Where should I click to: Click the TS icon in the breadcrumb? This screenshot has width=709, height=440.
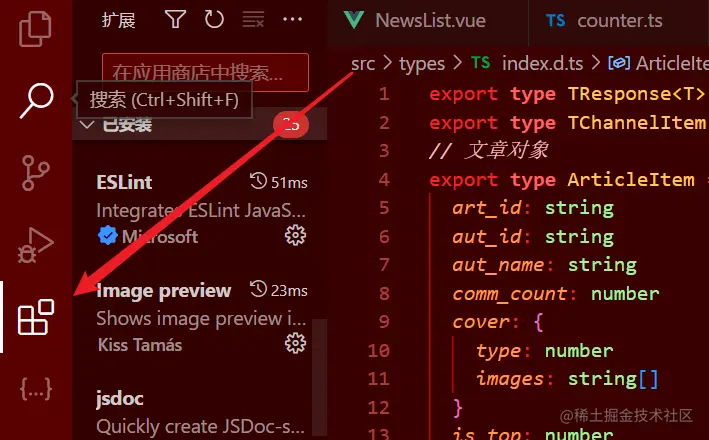480,62
